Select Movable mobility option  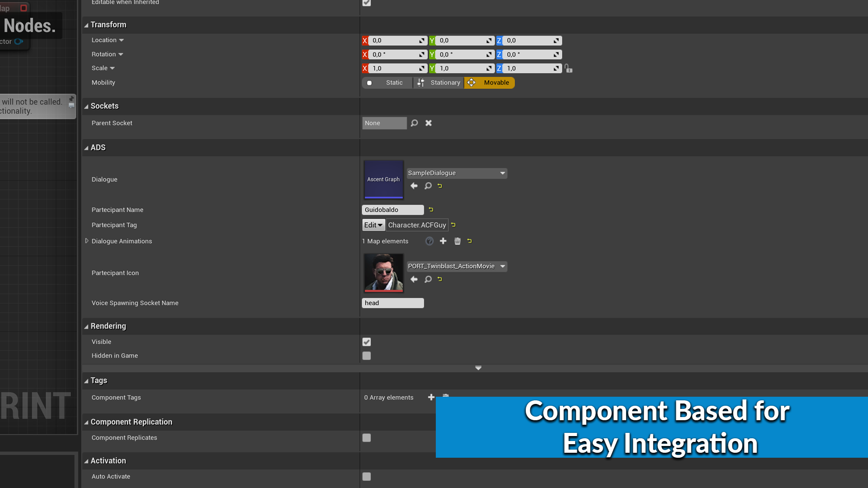490,82
